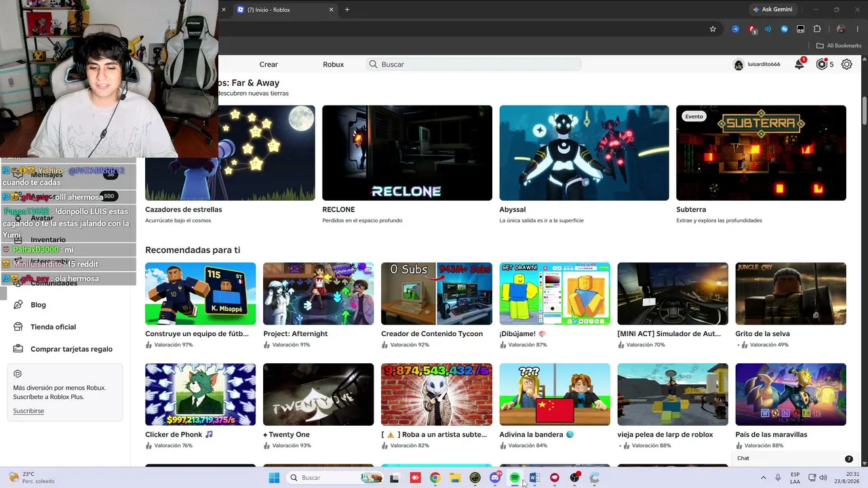Click the taskbar microphone icon
Viewport: 868px width, 488px height.
coord(778,478)
